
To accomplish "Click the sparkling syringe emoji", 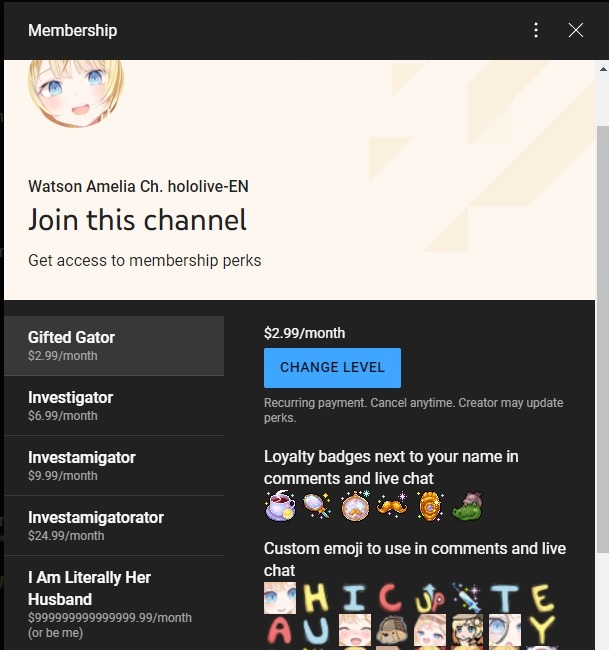I will tap(467, 598).
